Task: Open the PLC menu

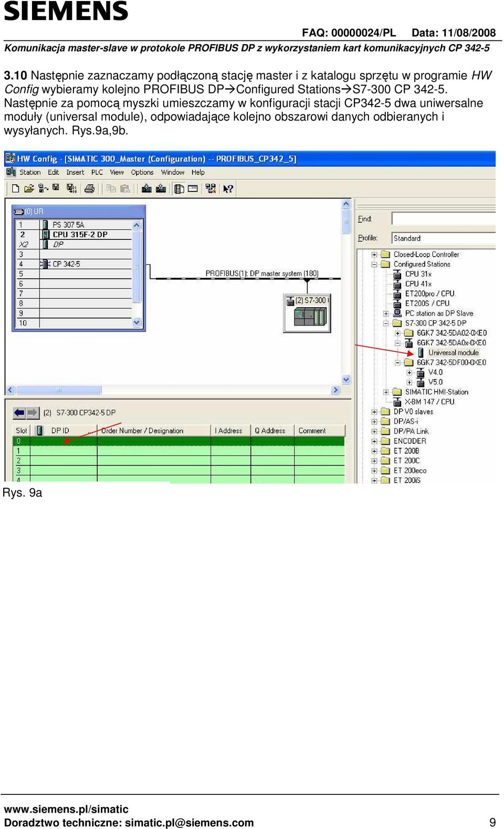Action: pos(97,172)
